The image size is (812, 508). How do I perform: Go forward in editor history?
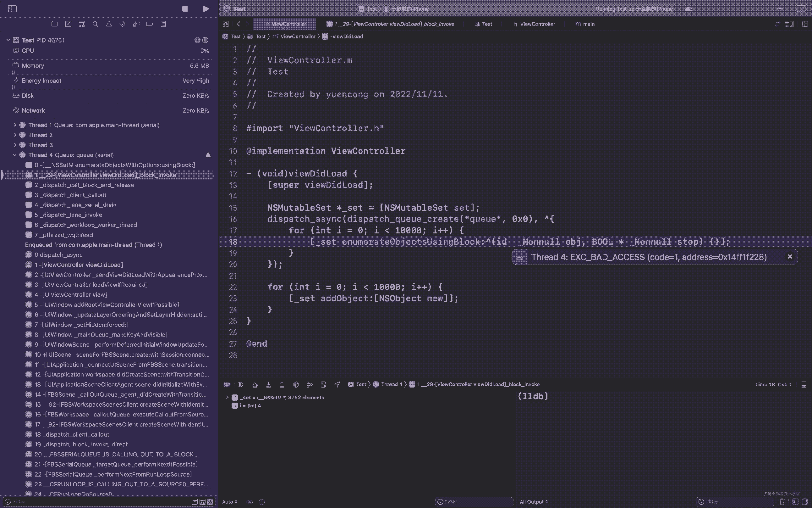coord(247,24)
